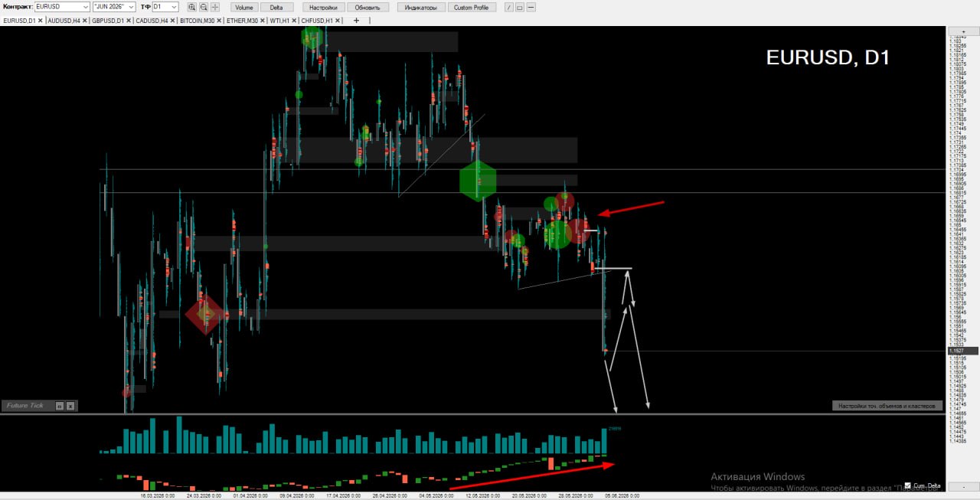Close the ETHER,M30 tab
Screen dimensions: 980x500
coord(263,21)
